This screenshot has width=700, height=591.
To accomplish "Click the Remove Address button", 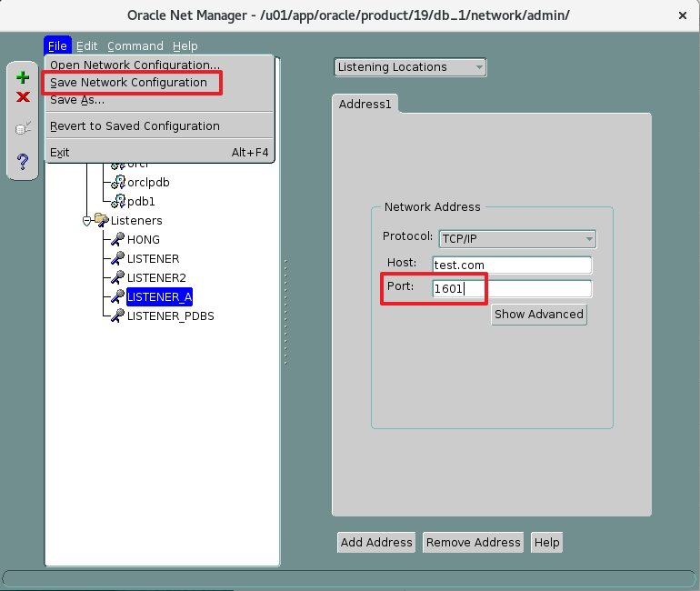I will point(474,542).
